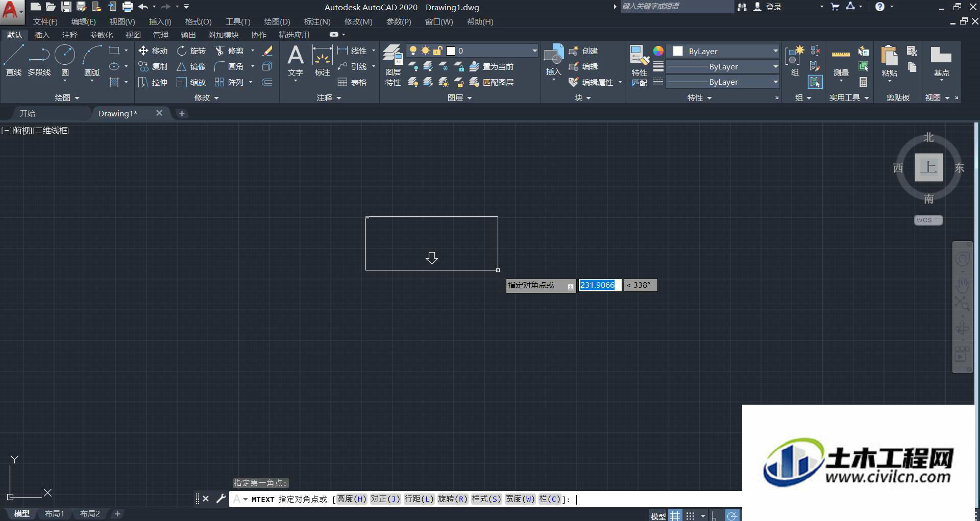Open the WCS coordinate system dropdown
980x521 pixels.
(928, 220)
